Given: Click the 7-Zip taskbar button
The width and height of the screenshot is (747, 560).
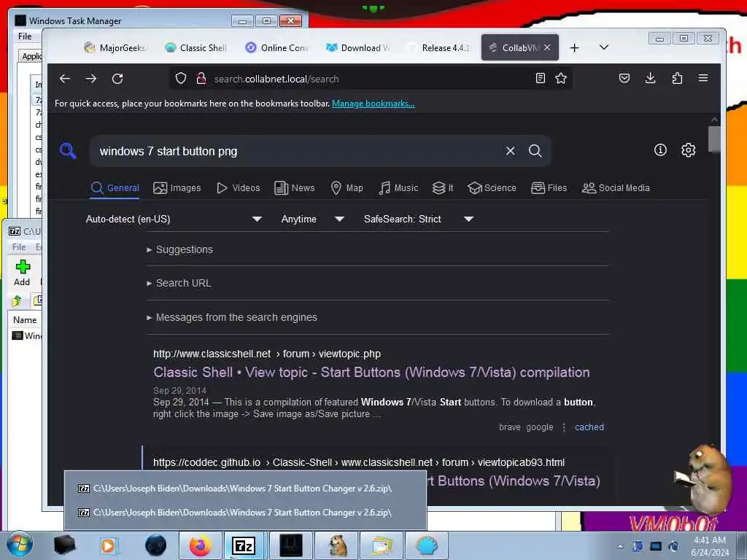Looking at the screenshot, I should 244,545.
